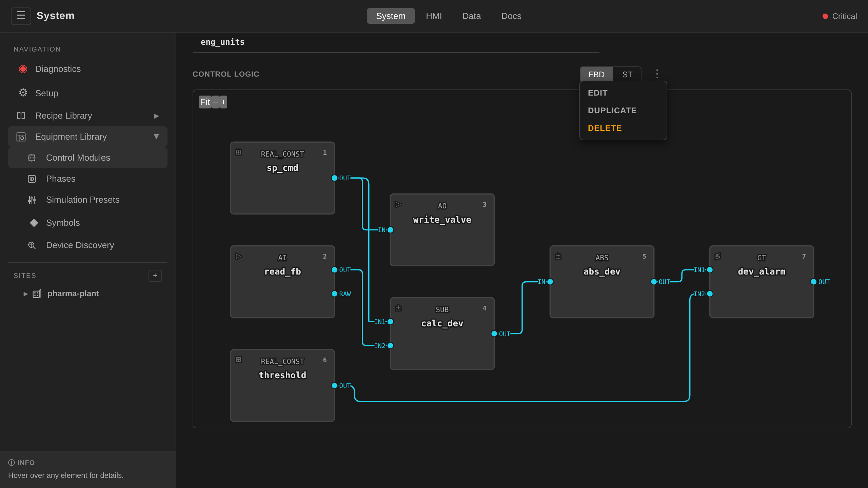Switch control logic view to FBD
This screenshot has width=868, height=488.
pyautogui.click(x=596, y=74)
